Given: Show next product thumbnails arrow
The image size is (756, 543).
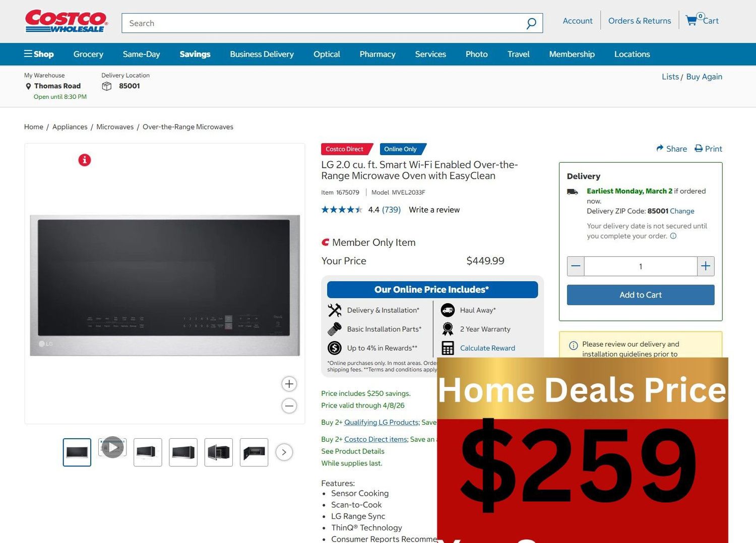Looking at the screenshot, I should 284,452.
